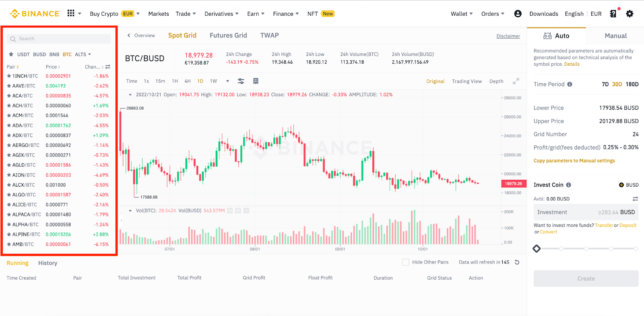Open the apps grid menu icon

(x=71, y=13)
